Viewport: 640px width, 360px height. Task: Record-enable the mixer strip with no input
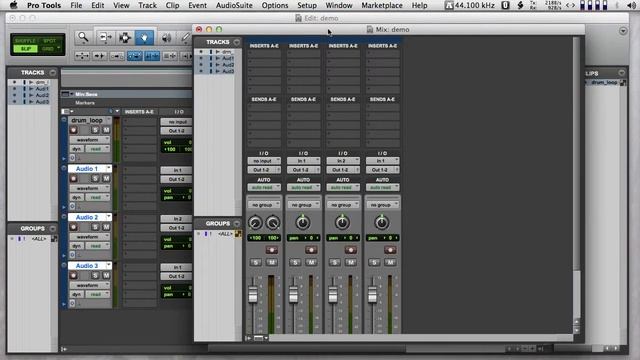point(271,249)
